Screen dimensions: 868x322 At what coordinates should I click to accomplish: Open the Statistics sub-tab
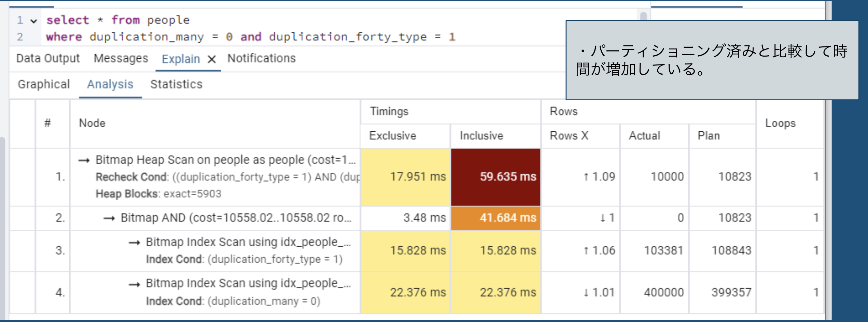176,84
